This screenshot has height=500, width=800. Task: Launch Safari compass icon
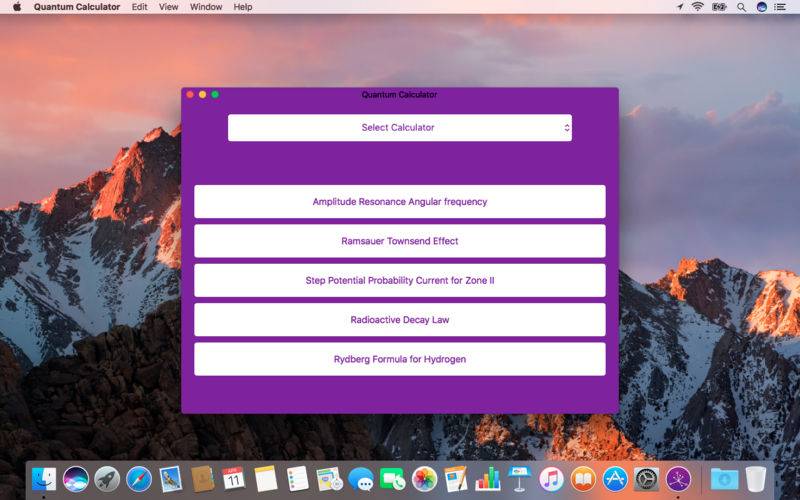139,479
